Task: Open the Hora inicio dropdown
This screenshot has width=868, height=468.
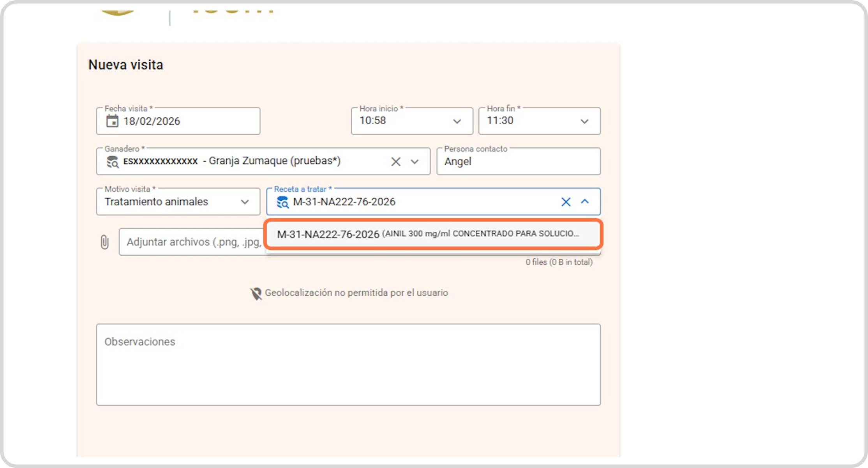Action: [457, 121]
